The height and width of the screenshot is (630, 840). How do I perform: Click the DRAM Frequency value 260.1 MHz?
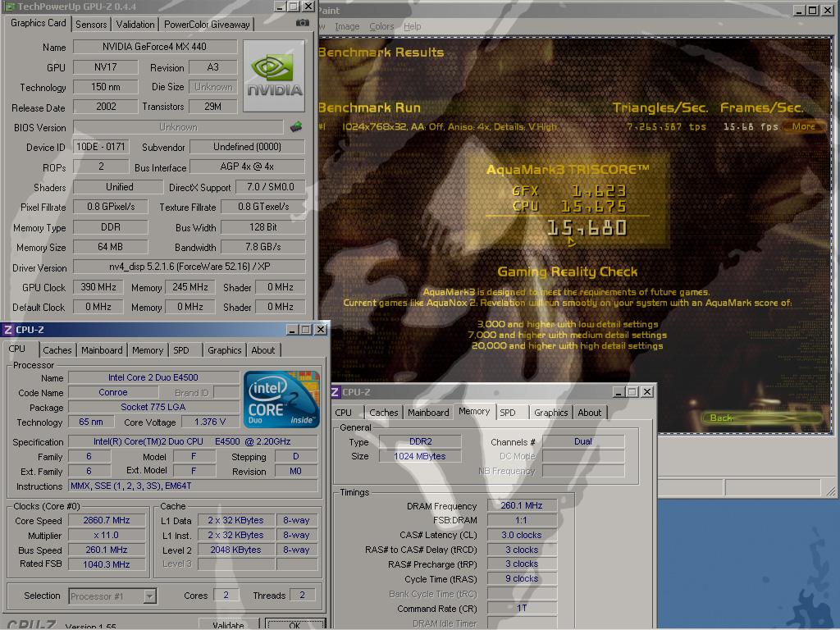521,505
